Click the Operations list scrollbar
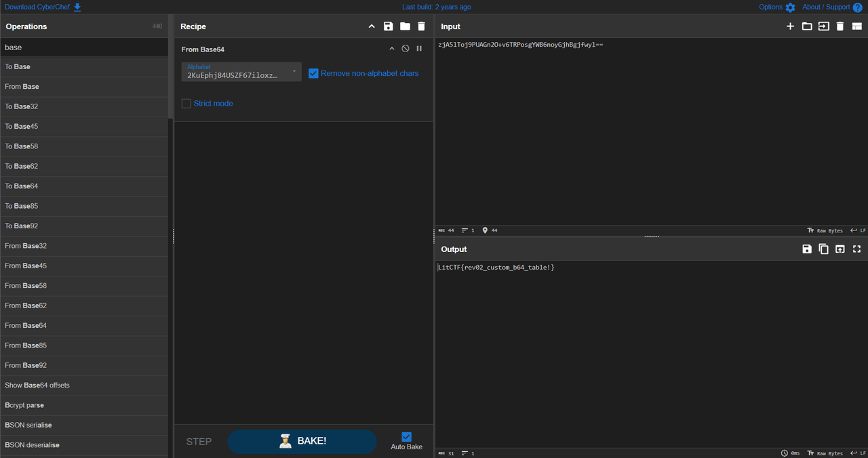 click(171, 78)
